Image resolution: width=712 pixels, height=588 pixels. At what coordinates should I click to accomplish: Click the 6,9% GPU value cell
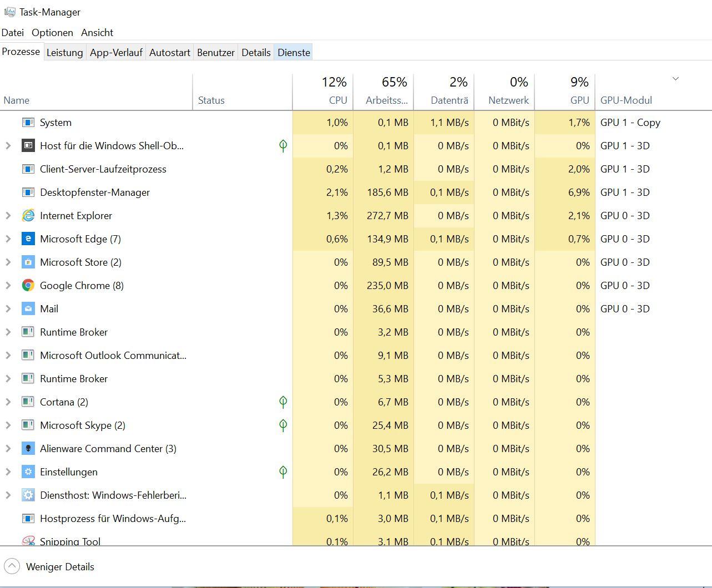[565, 192]
